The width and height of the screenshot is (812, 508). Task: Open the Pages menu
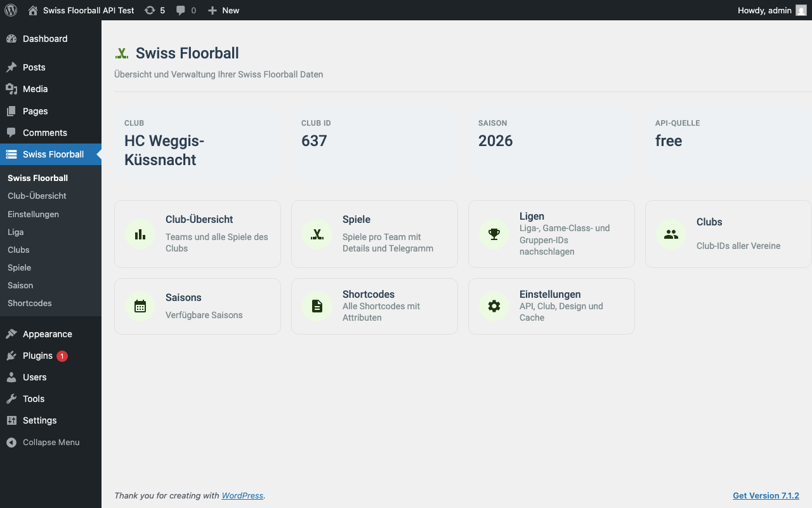pos(51,111)
